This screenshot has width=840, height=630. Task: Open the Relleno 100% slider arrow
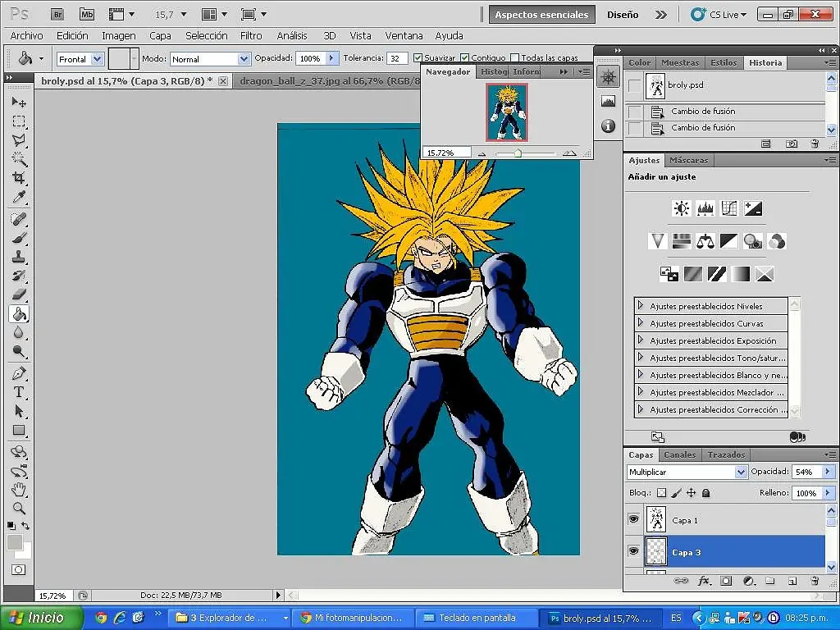tap(828, 493)
